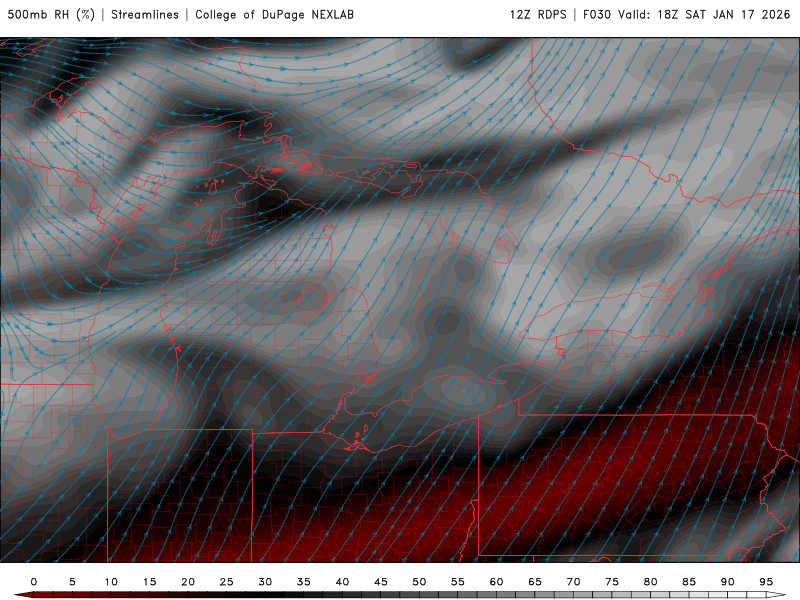Click 'F030 Valid: 18Z SAT JAN 17 2026'

click(x=687, y=15)
